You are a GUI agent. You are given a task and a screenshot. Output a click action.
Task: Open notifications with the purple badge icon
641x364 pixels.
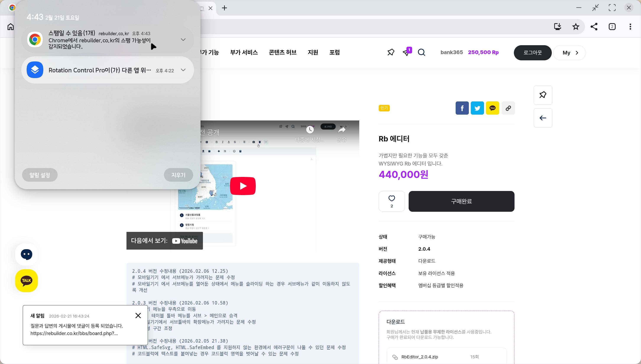click(406, 52)
